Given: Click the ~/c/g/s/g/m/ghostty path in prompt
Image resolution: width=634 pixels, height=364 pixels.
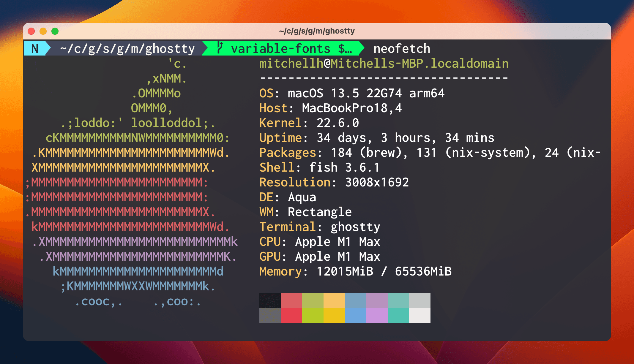Looking at the screenshot, I should click(x=127, y=48).
